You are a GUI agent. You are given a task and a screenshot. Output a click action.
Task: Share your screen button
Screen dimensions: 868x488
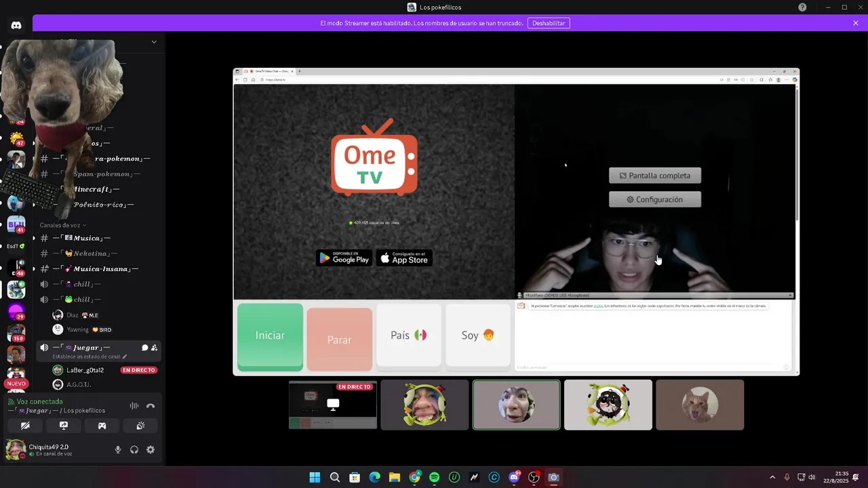click(64, 426)
